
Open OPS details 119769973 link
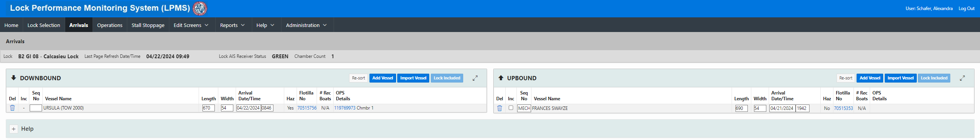pos(344,108)
